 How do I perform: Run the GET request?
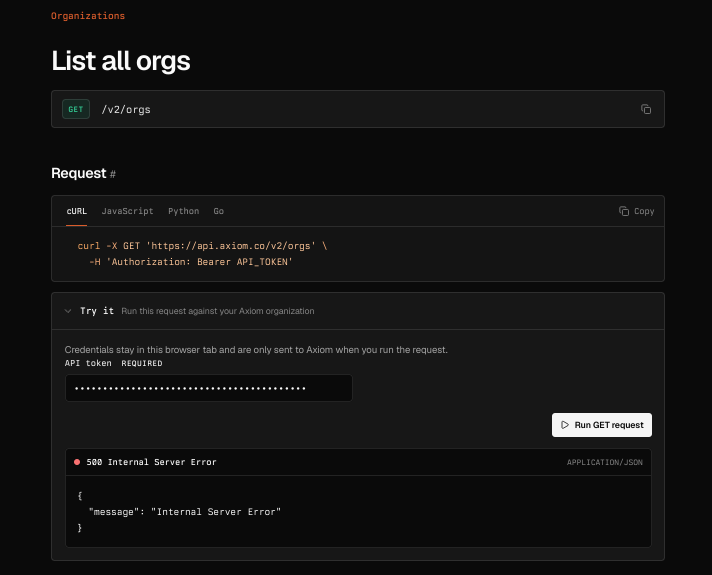602,425
